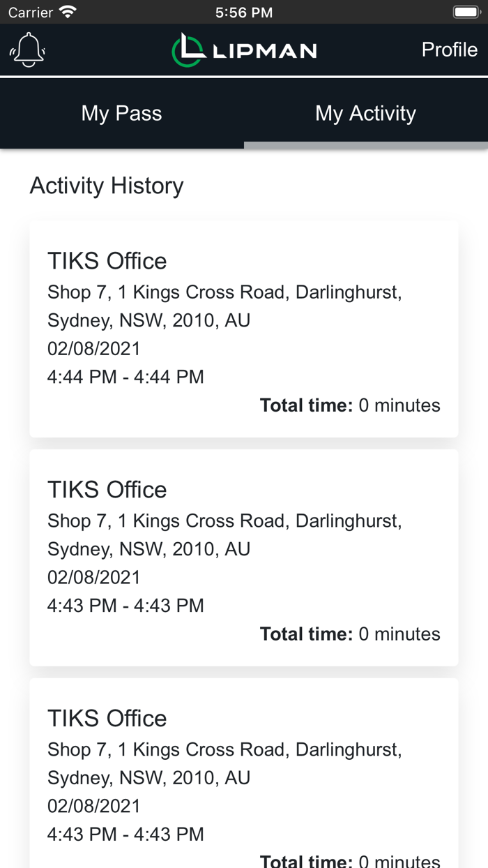Open the Profile page
The image size is (488, 868).
coord(449,50)
